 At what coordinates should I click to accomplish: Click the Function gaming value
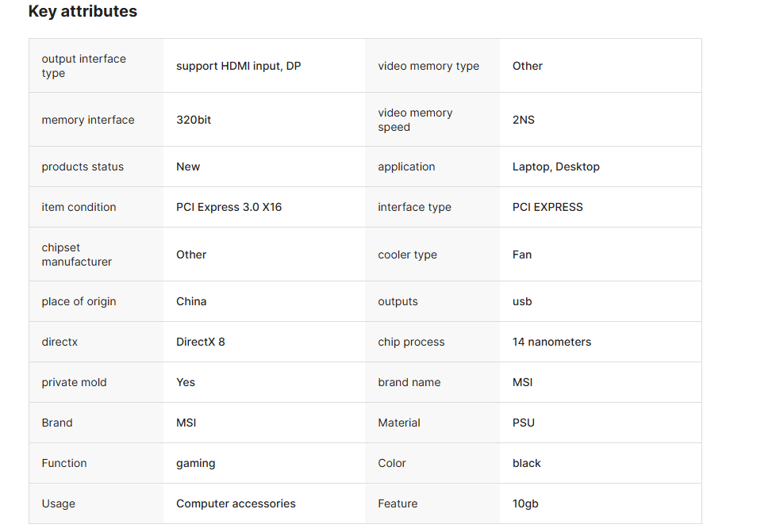point(195,464)
